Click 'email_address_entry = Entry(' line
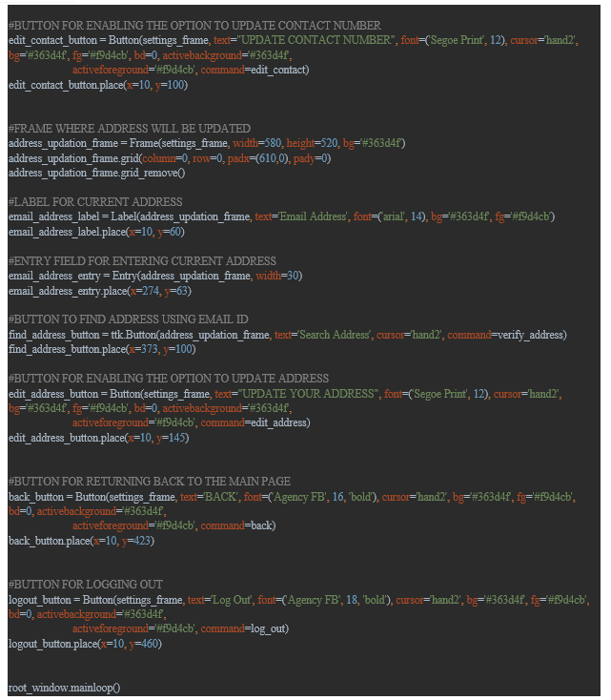This screenshot has width=611, height=700. click(x=155, y=276)
